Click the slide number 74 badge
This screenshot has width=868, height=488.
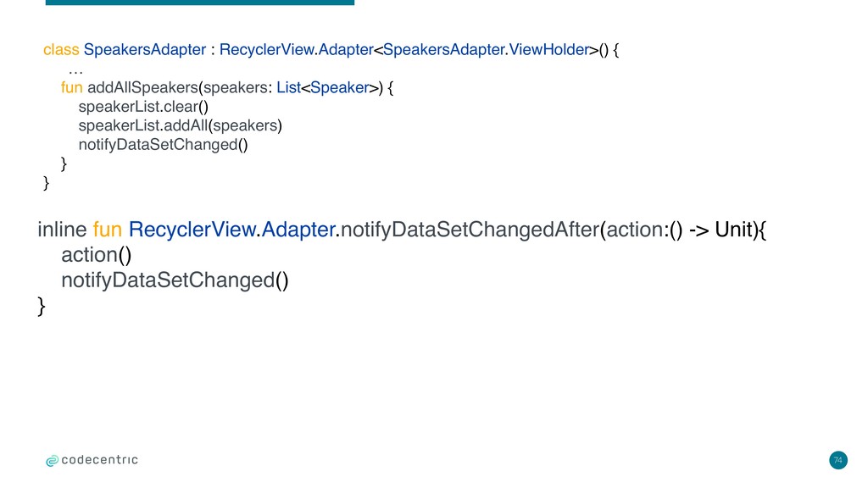pos(838,460)
